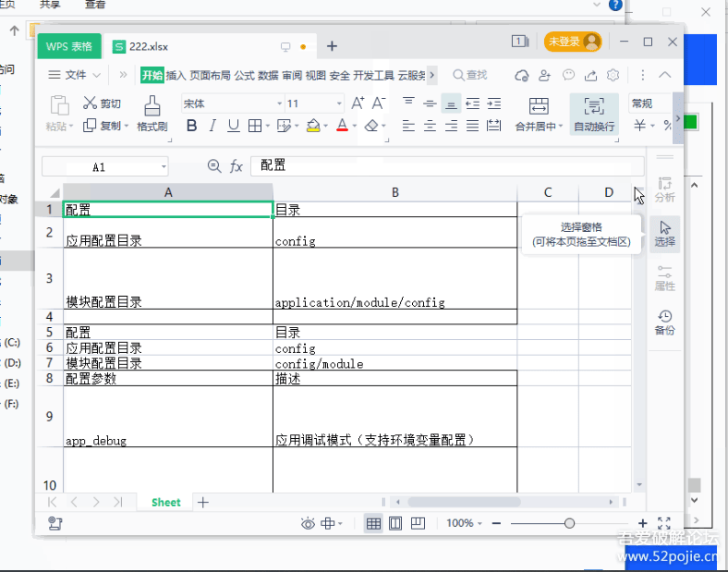Image resolution: width=728 pixels, height=572 pixels.
Task: Click the Cut (剪切) scissors icon
Action: tap(90, 103)
